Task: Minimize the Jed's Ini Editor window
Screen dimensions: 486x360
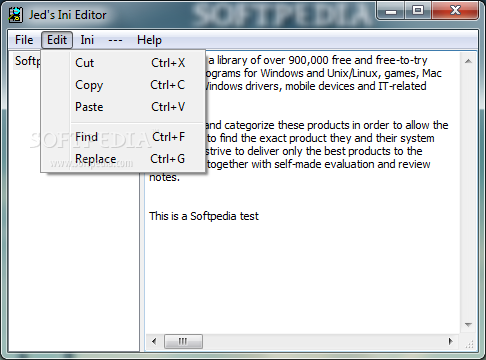Action: point(390,11)
